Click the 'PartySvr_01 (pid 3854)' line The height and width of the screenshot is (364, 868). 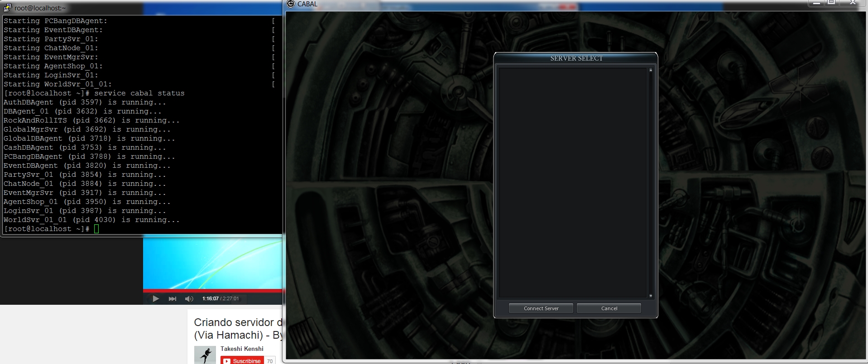(x=85, y=175)
